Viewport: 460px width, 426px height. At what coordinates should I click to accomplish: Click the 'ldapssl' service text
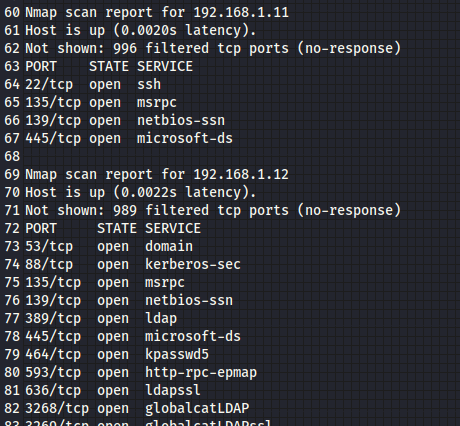[173, 391]
